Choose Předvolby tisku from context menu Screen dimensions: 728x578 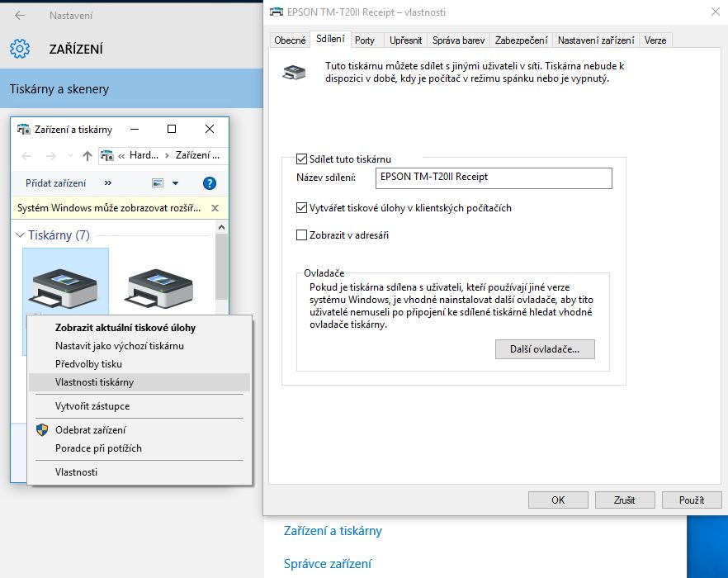[x=139, y=364]
